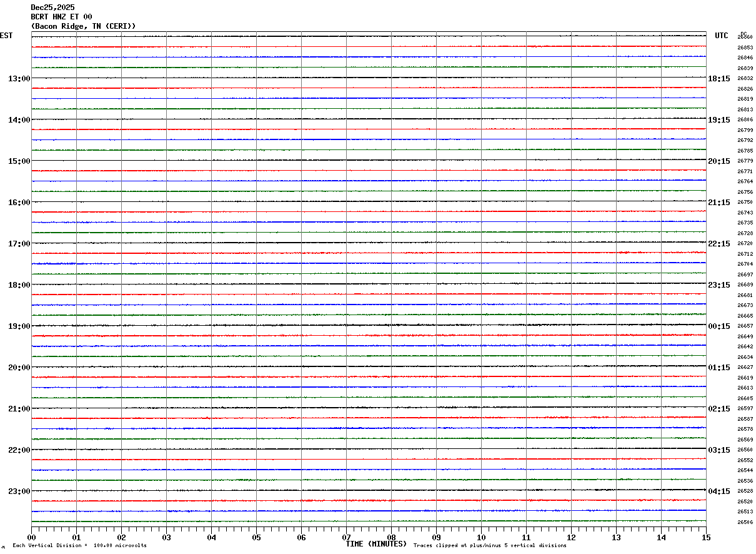Click the minute 09 axis label

[436, 537]
